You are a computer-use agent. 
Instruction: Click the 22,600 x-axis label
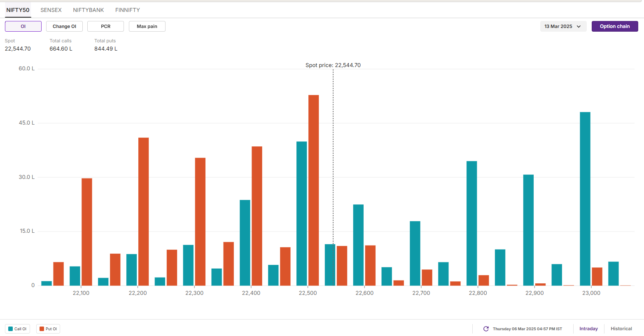pos(364,293)
